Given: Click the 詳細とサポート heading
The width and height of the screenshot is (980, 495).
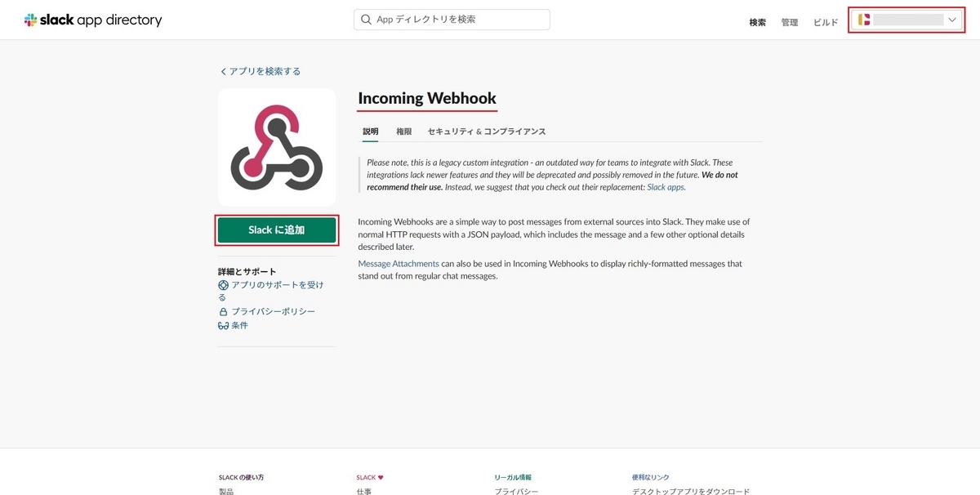Looking at the screenshot, I should [247, 271].
